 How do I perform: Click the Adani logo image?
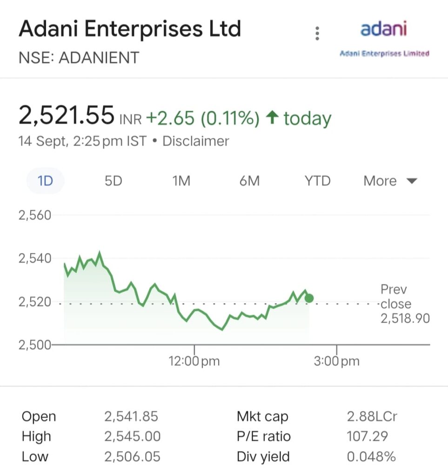pyautogui.click(x=384, y=38)
